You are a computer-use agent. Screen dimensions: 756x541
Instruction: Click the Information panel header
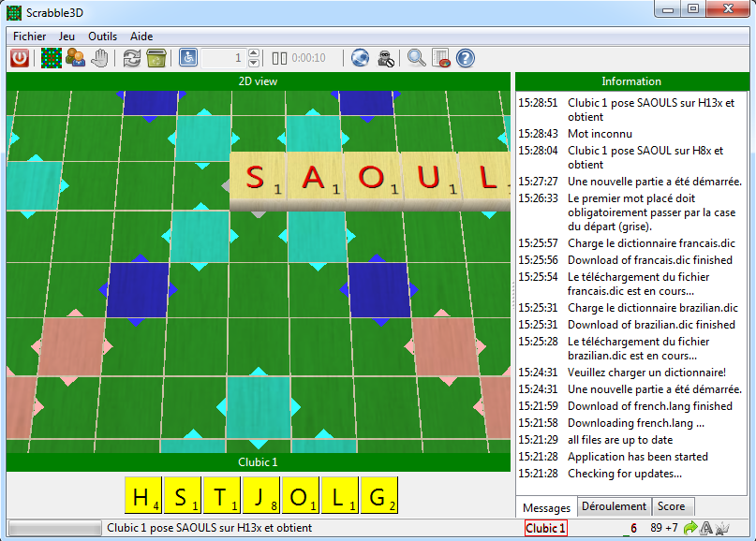pyautogui.click(x=631, y=81)
